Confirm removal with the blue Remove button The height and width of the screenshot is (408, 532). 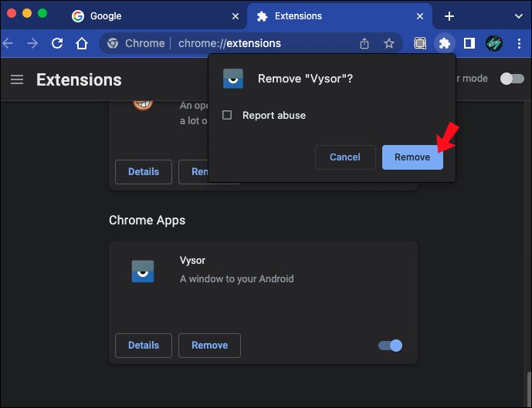[412, 157]
